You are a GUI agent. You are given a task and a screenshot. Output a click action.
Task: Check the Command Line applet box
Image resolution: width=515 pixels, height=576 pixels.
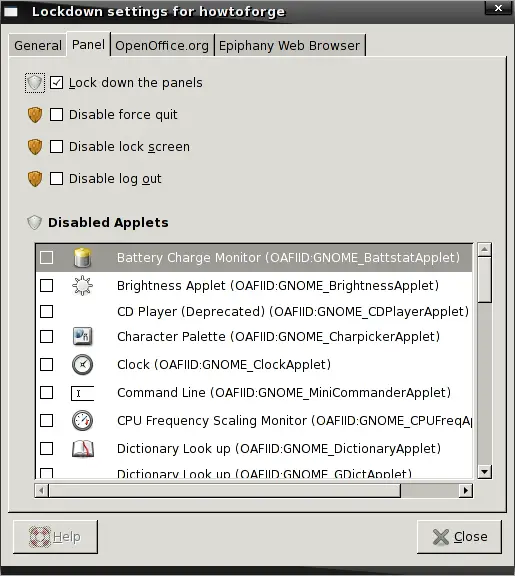[x=47, y=393]
